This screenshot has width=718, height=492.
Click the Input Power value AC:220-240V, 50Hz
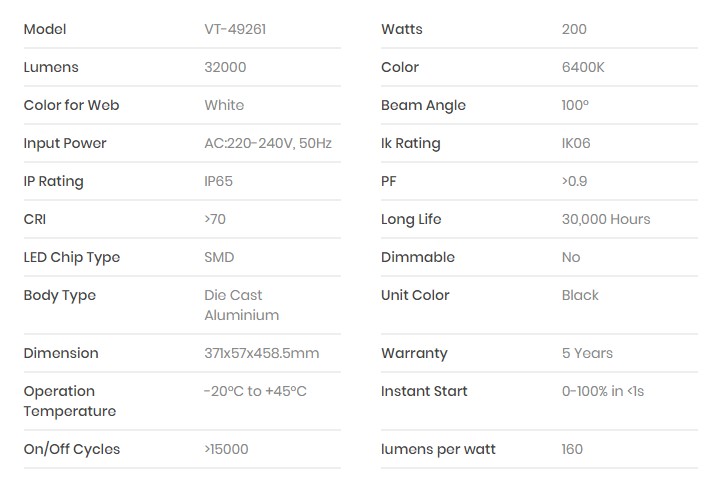pos(268,143)
